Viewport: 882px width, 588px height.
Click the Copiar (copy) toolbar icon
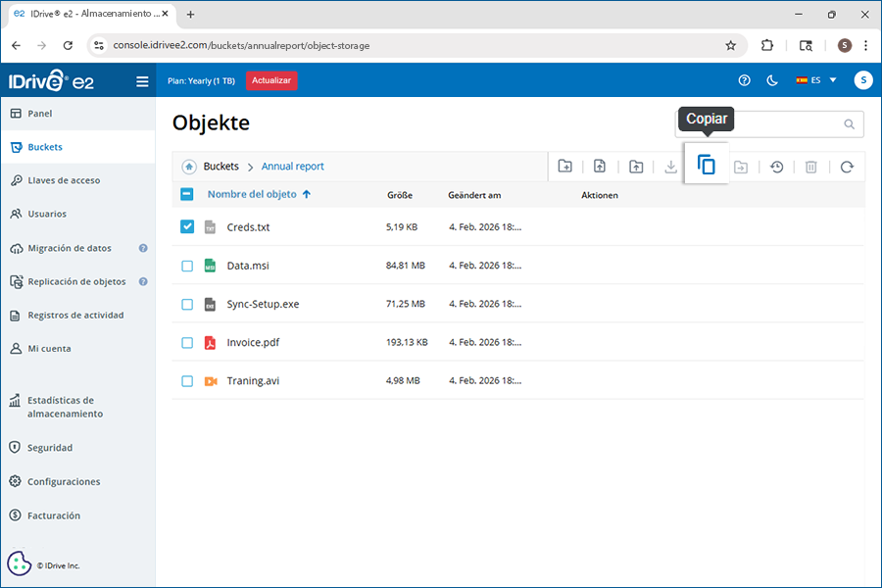(x=707, y=166)
